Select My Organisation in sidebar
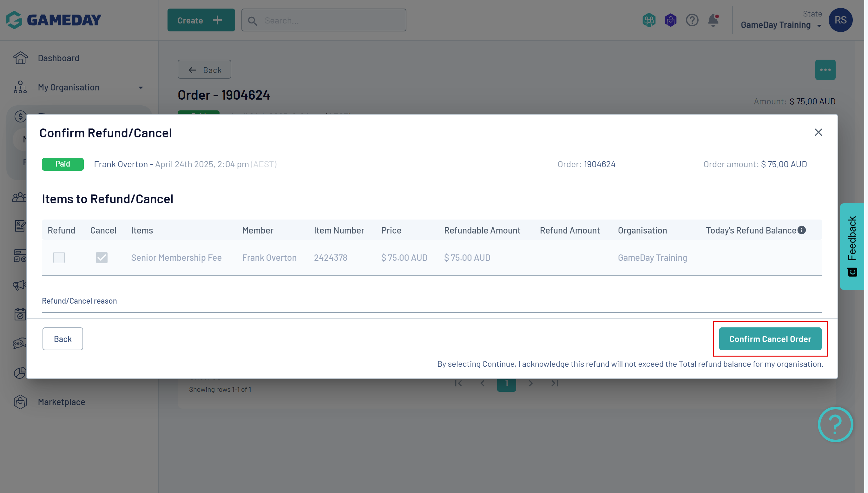Image resolution: width=868 pixels, height=493 pixels. pos(69,87)
